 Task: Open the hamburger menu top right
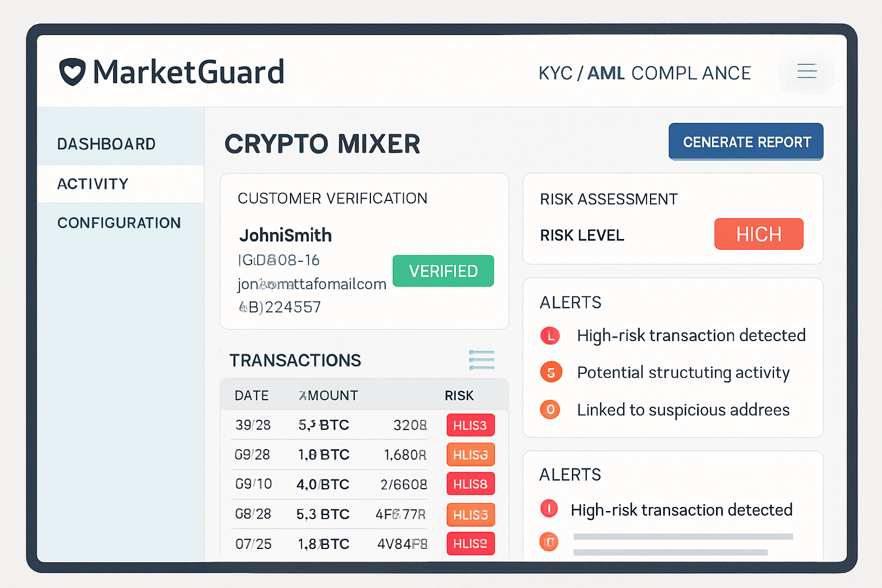click(x=807, y=71)
